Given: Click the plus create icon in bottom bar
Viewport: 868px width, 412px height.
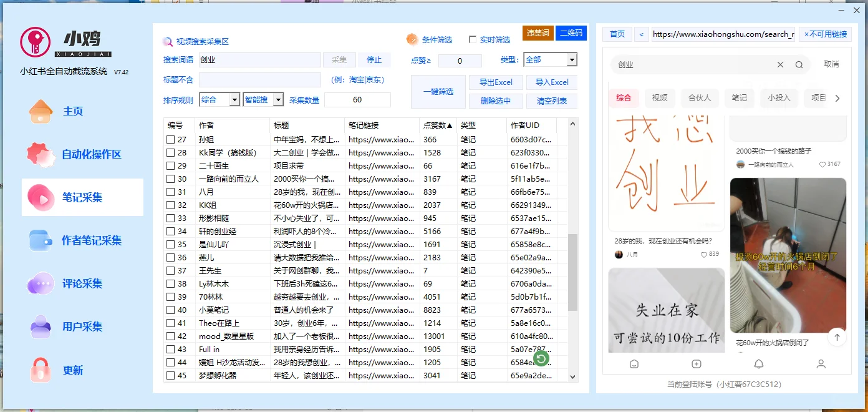Looking at the screenshot, I should pos(697,364).
